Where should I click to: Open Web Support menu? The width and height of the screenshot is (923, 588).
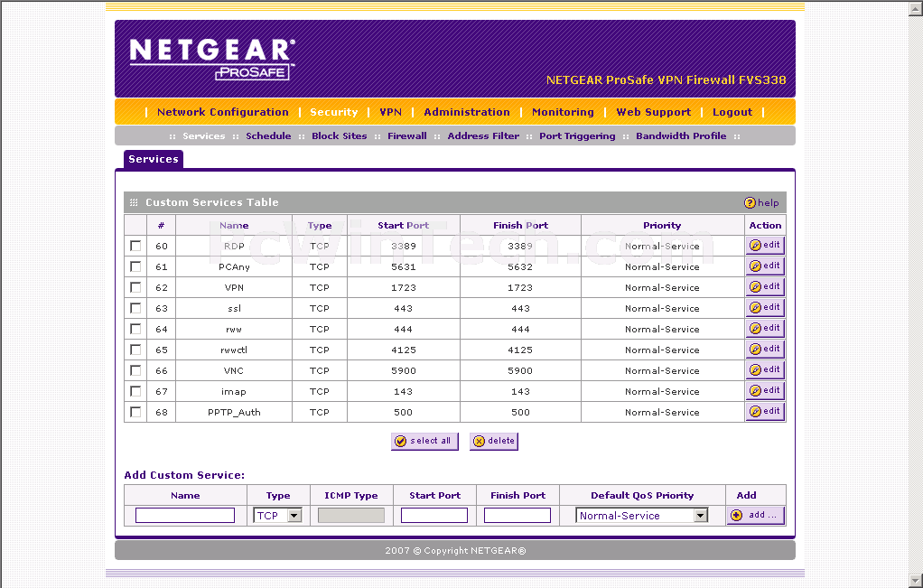[653, 112]
